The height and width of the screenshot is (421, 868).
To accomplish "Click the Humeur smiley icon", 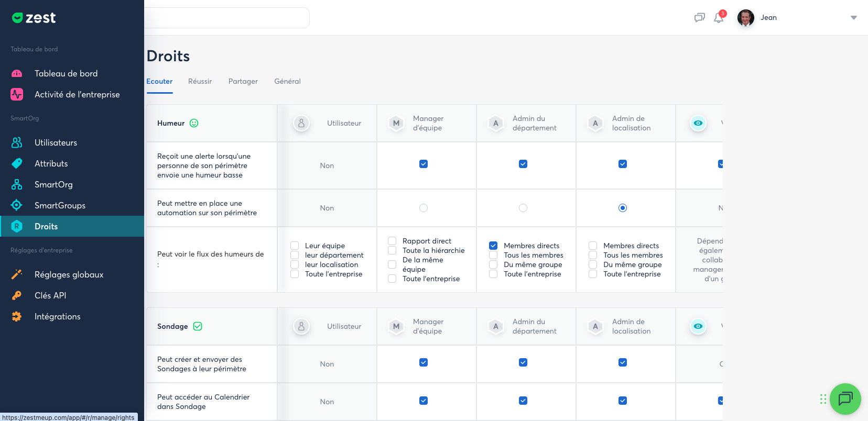I will pos(194,123).
